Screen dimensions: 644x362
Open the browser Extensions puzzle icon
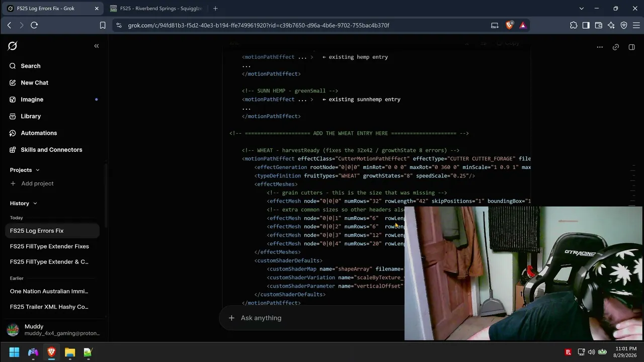574,25
